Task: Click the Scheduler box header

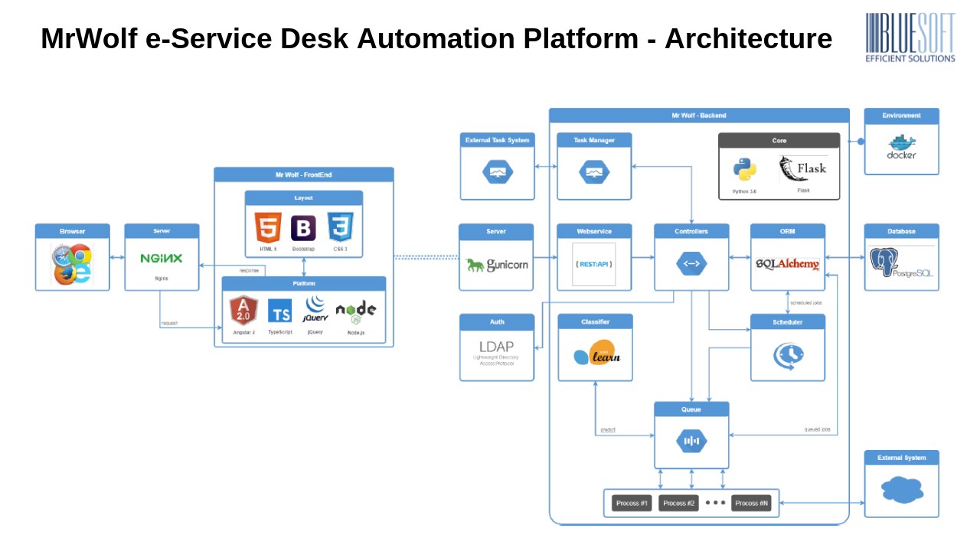Action: [x=788, y=322]
